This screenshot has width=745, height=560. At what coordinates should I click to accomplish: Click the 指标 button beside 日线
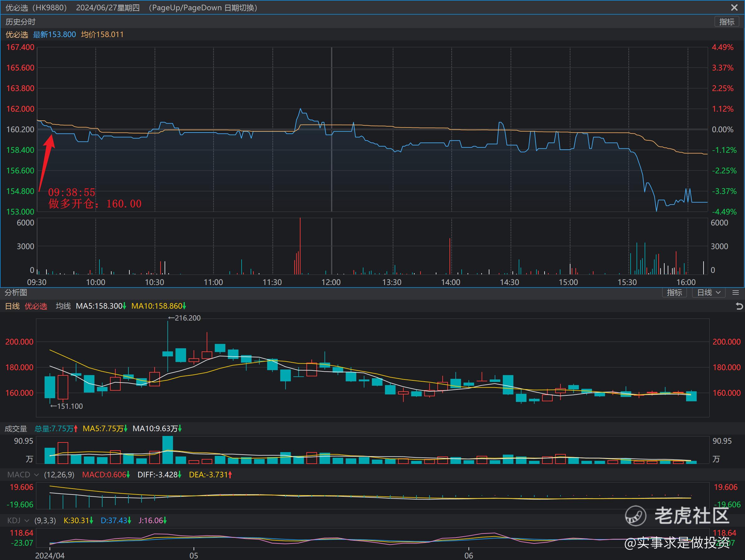point(674,292)
